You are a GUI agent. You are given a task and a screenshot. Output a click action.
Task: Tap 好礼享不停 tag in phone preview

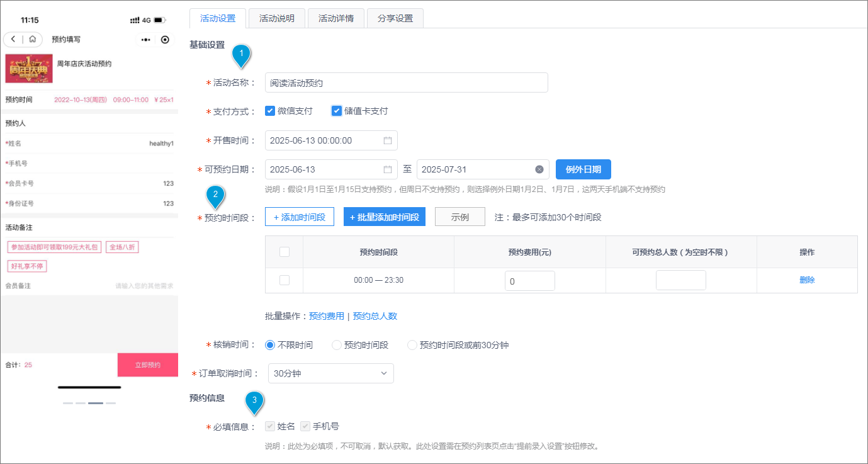pos(27,266)
